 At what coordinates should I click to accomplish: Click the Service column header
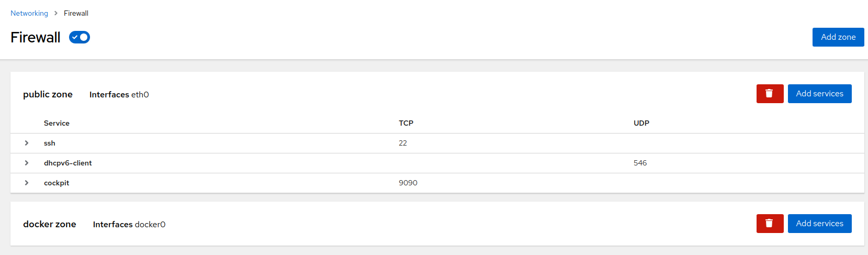click(57, 123)
